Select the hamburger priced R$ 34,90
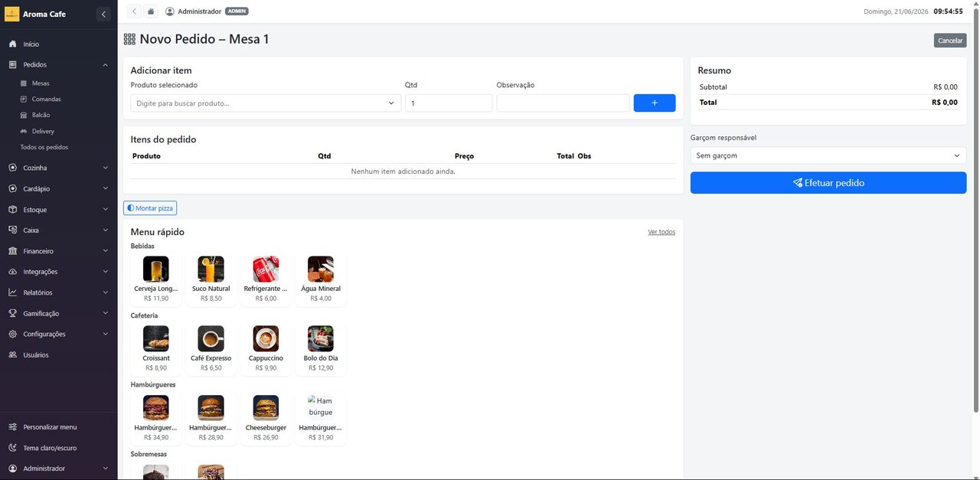The height and width of the screenshot is (480, 980). coord(156,419)
